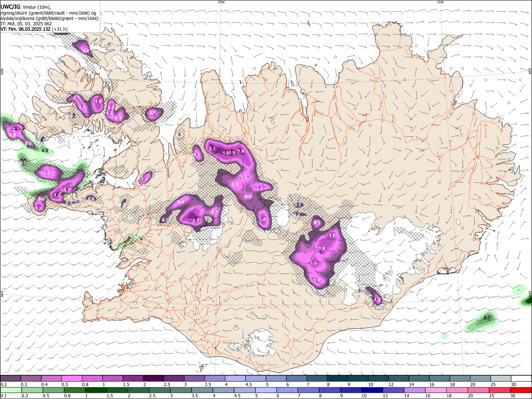Select top-row legend swatch starting at 0.8
Image resolution: width=532 pixels, height=399 pixels.
coord(92,379)
